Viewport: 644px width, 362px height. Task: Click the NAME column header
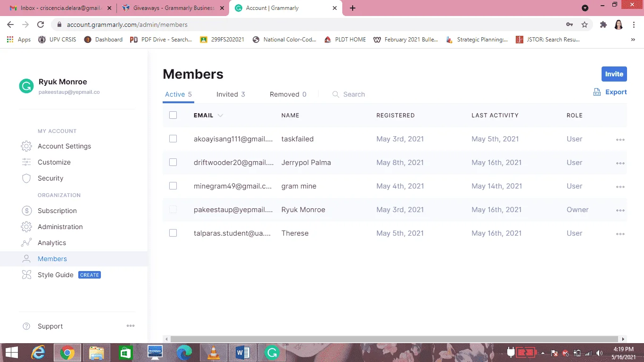(x=290, y=115)
